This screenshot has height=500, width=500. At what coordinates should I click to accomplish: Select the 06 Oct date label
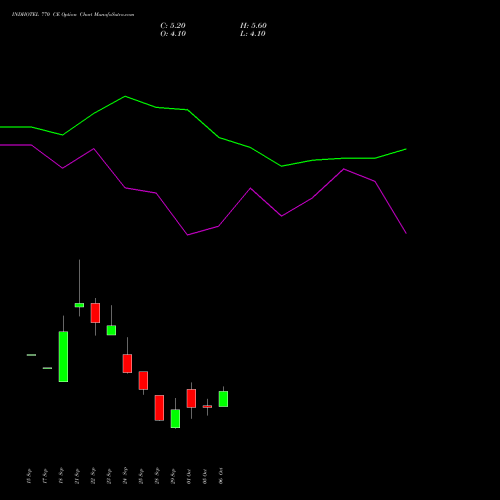tap(221, 476)
